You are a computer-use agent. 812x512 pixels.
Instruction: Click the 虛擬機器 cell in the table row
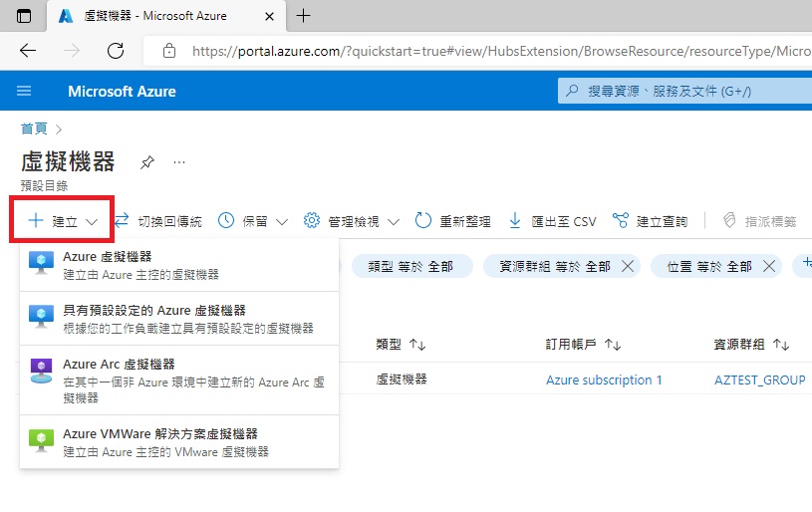click(x=402, y=380)
